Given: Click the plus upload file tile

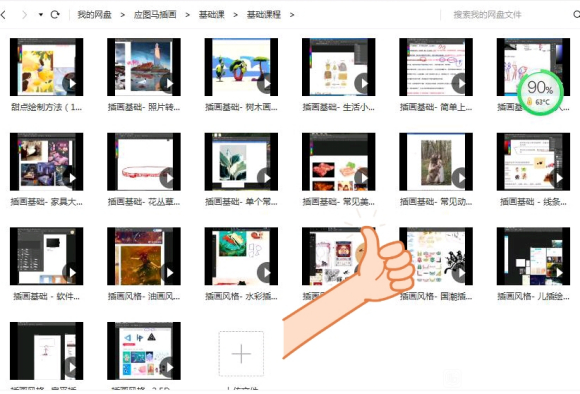Looking at the screenshot, I should [241, 354].
